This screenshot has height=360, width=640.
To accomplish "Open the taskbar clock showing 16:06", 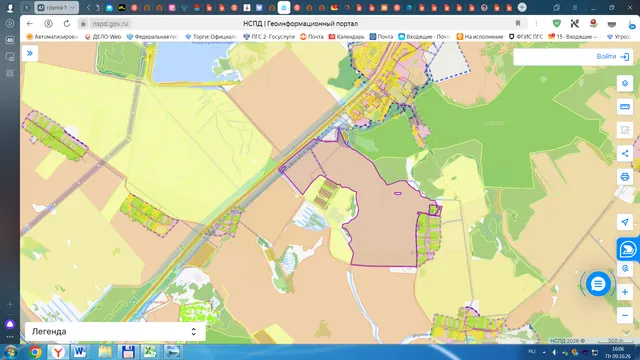I will coord(619,353).
